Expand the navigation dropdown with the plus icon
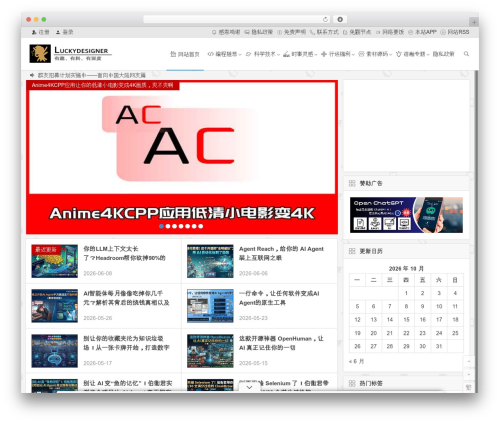 pyautogui.click(x=338, y=54)
